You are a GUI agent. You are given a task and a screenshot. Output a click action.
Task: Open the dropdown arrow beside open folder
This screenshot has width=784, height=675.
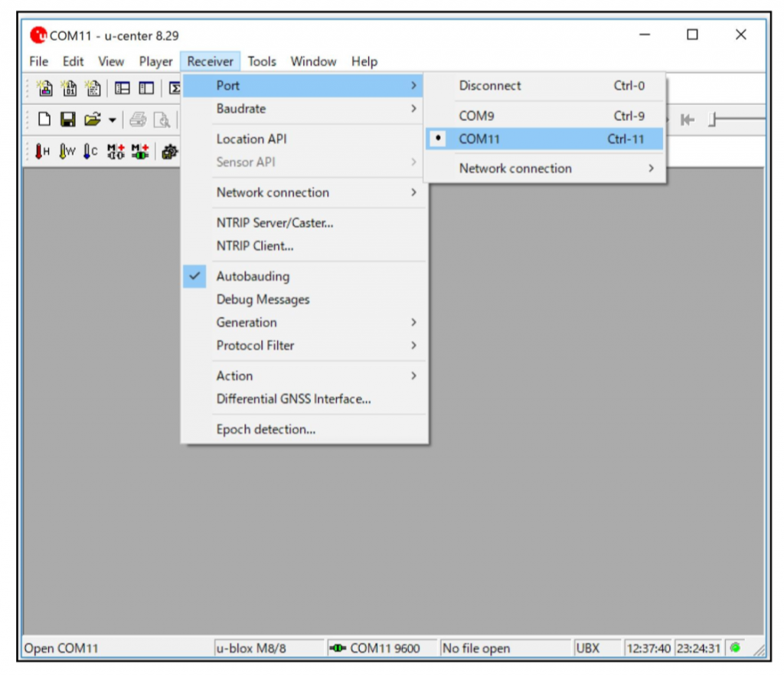click(113, 120)
